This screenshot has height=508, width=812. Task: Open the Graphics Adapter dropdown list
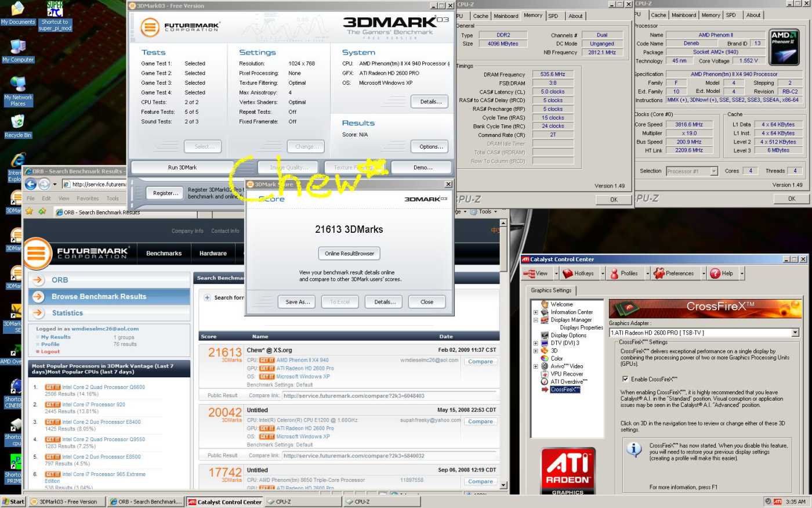(795, 333)
